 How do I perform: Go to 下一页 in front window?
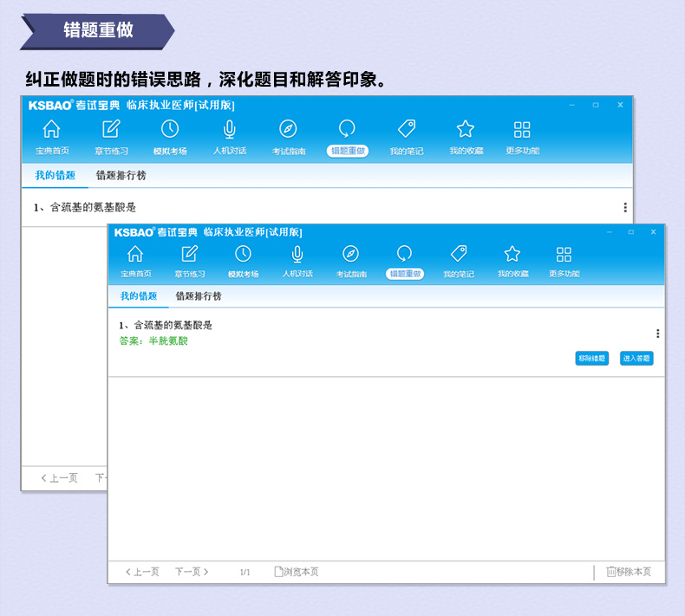(192, 572)
